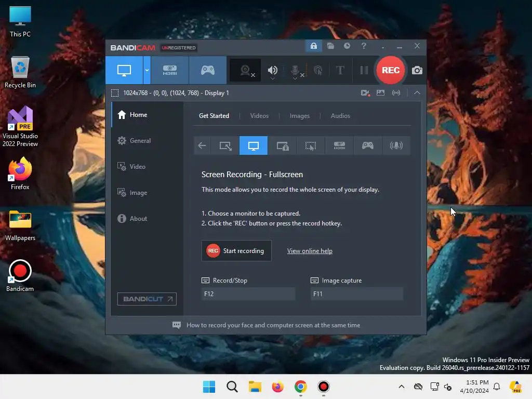Viewport: 532px width, 399px height.
Task: Click the large red REC button
Action: click(x=391, y=70)
